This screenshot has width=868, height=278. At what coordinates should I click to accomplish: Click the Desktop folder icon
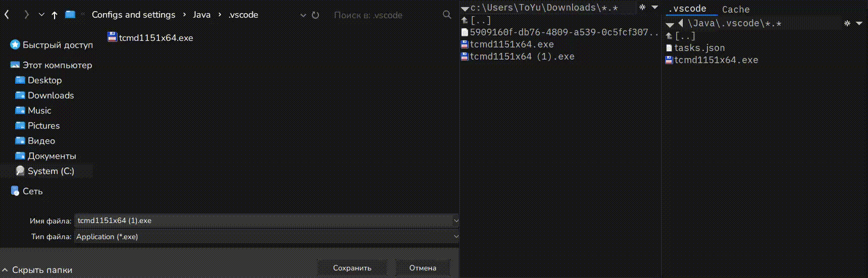(20, 80)
